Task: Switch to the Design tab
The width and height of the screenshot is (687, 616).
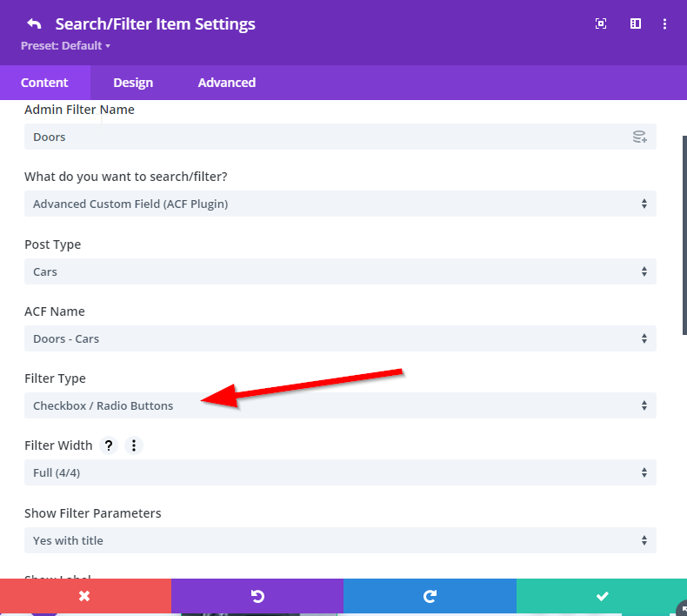Action: 133,83
